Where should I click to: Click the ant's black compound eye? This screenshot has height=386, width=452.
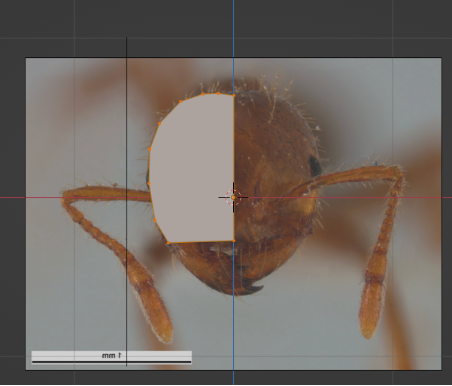tap(314, 166)
